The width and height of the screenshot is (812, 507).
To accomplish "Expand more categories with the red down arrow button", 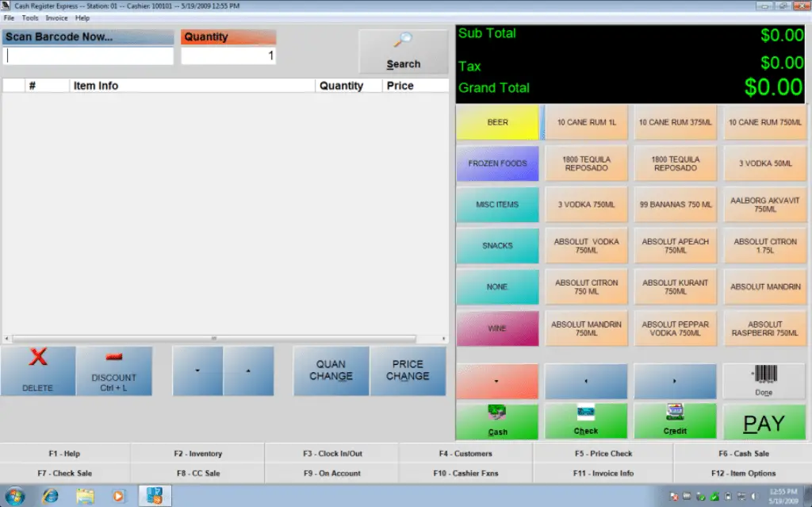I will [497, 381].
